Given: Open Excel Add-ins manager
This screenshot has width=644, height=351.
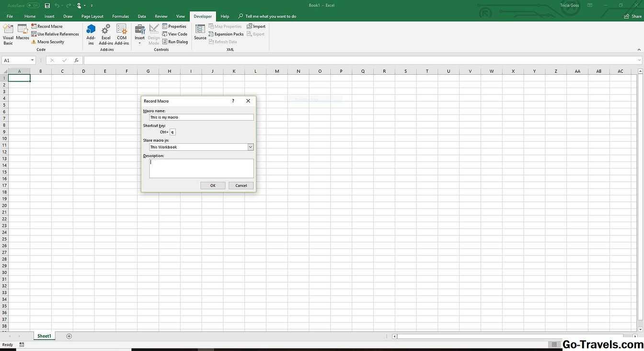Looking at the screenshot, I should [106, 34].
